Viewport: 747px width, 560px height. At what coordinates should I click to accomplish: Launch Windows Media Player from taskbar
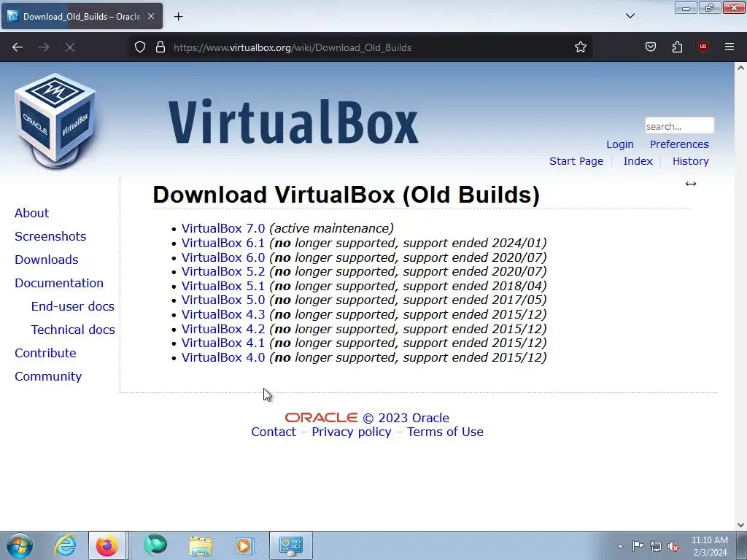tap(245, 545)
